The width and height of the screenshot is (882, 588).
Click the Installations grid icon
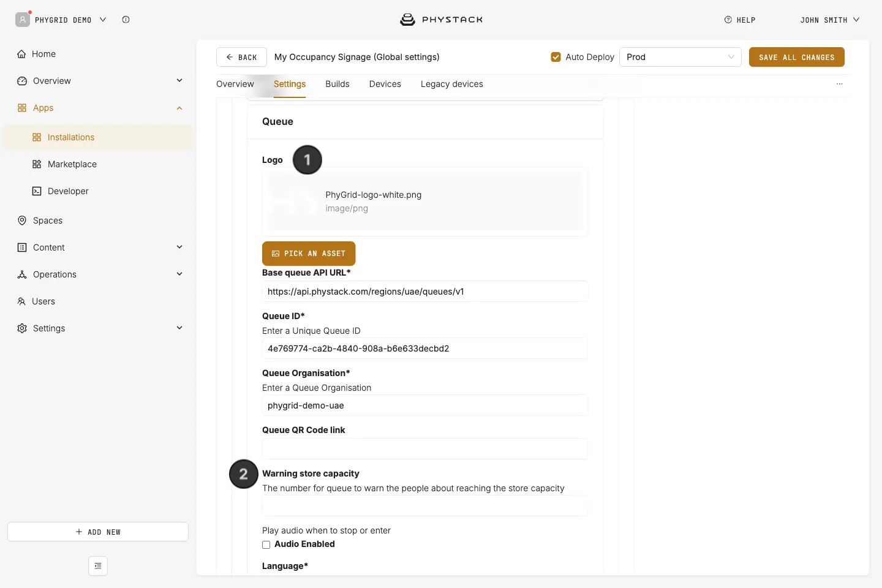(37, 137)
